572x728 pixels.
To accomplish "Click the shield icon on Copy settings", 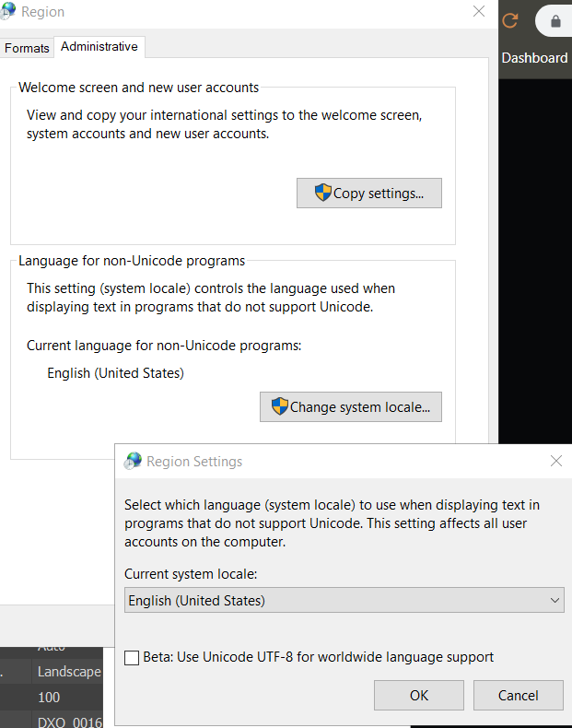I will coord(322,193).
